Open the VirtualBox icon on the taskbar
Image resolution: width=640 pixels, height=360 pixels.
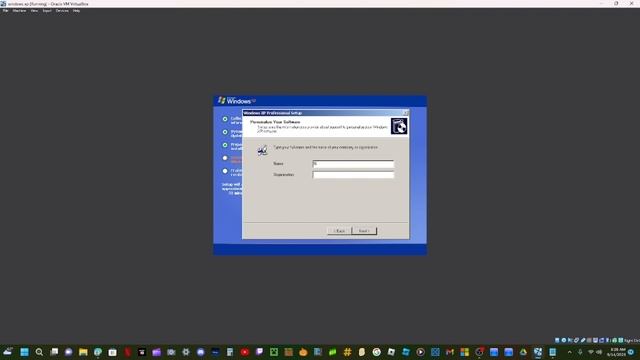[x=538, y=352]
